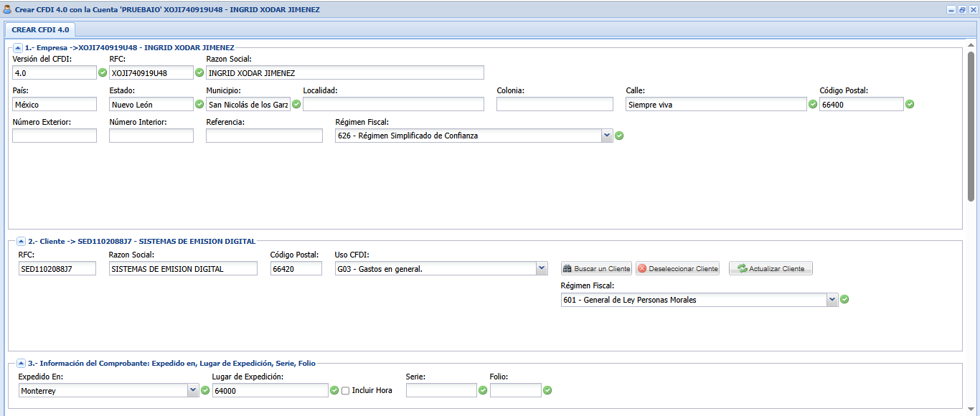Viewport: 980px width, 416px height.
Task: Click the green check icon next to Expedido En
Action: point(205,390)
